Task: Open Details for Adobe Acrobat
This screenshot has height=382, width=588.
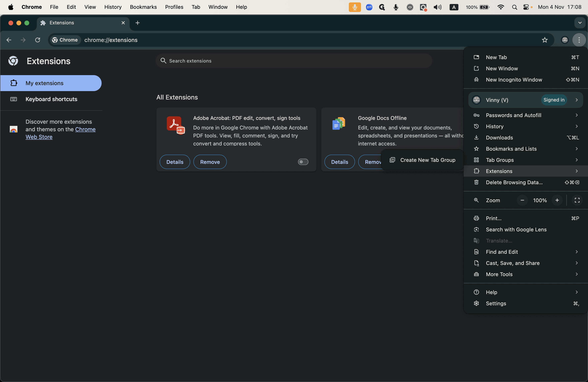Action: [175, 162]
